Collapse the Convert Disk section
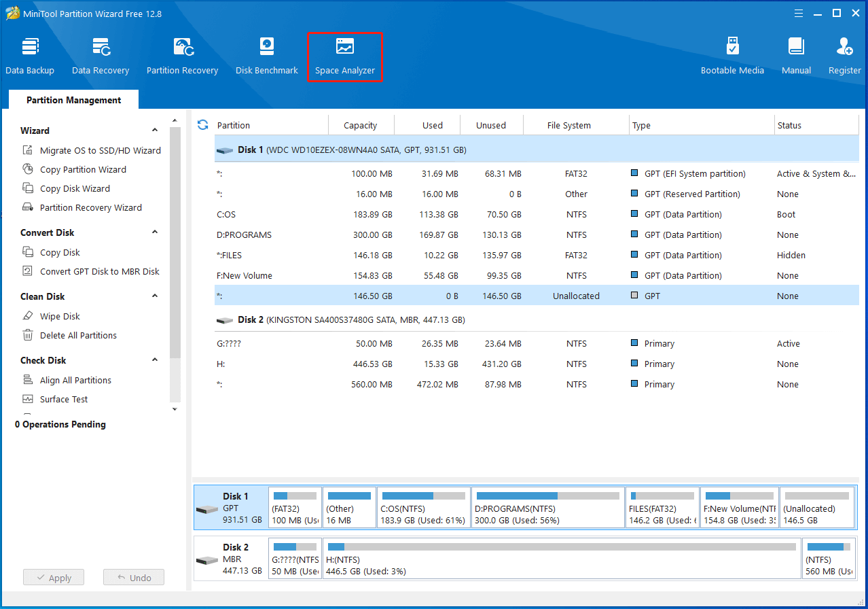Image resolution: width=868 pixels, height=609 pixels. click(155, 232)
